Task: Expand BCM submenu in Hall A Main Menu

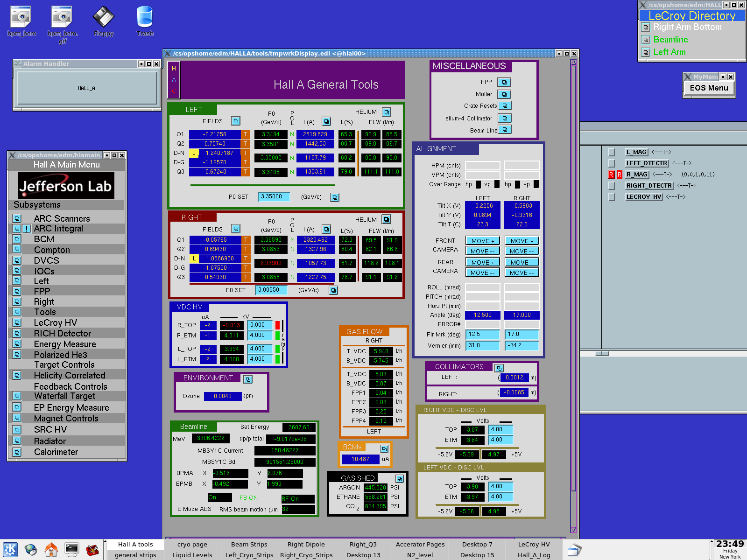Action: point(17,239)
